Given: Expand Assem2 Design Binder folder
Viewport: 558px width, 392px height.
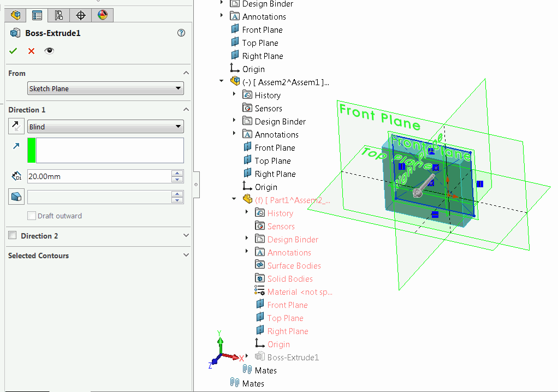Looking at the screenshot, I should coord(234,120).
